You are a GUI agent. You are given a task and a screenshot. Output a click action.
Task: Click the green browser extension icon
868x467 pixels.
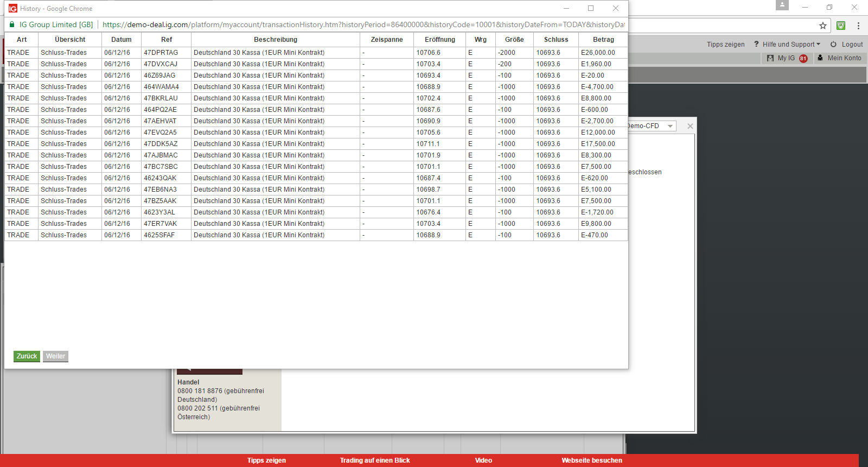tap(841, 26)
